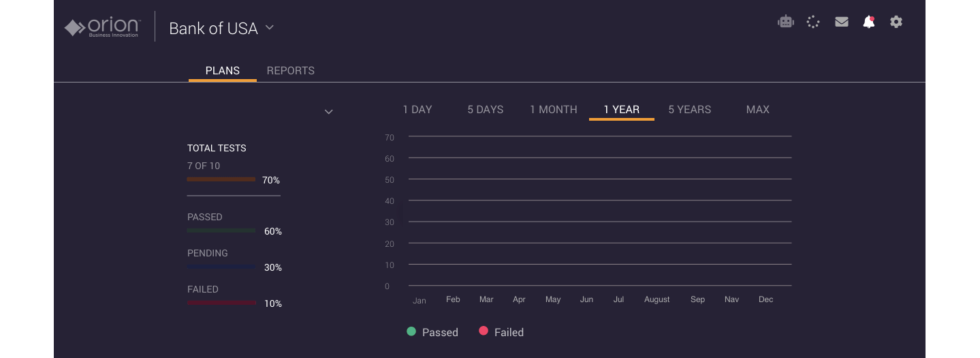Click the loading spinner icon

point(813,22)
